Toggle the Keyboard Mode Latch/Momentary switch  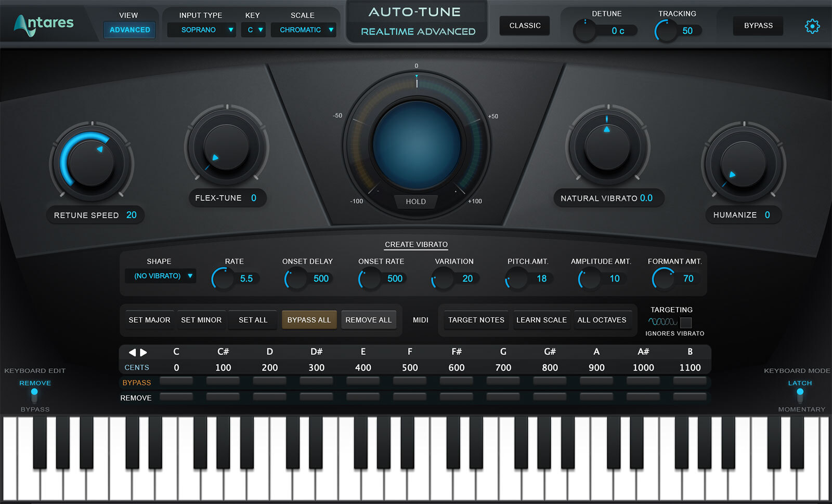pos(800,395)
